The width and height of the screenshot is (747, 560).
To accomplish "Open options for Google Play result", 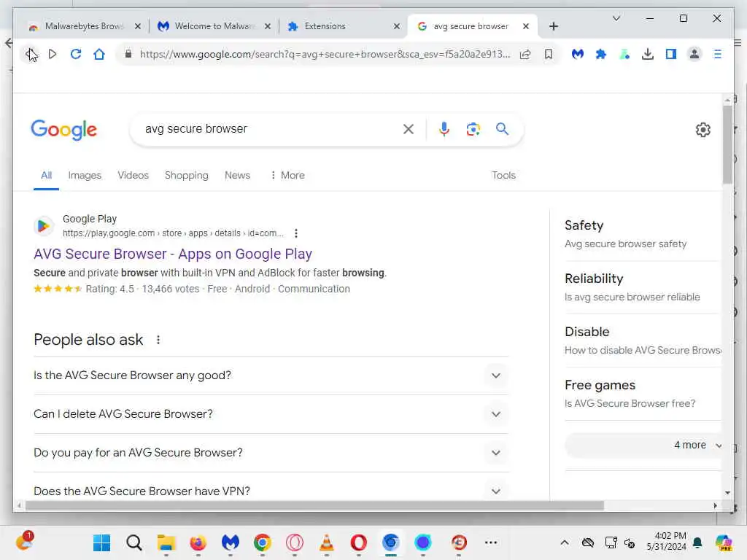I will click(296, 233).
